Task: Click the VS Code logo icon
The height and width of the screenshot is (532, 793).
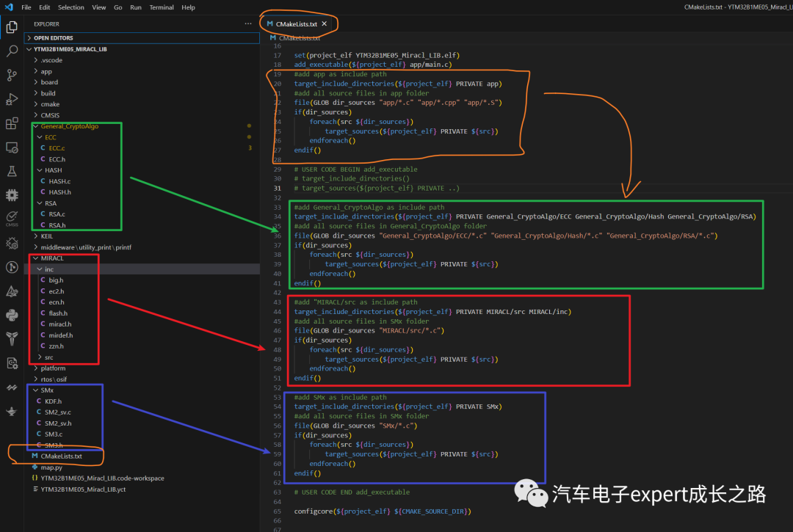Action: point(9,7)
